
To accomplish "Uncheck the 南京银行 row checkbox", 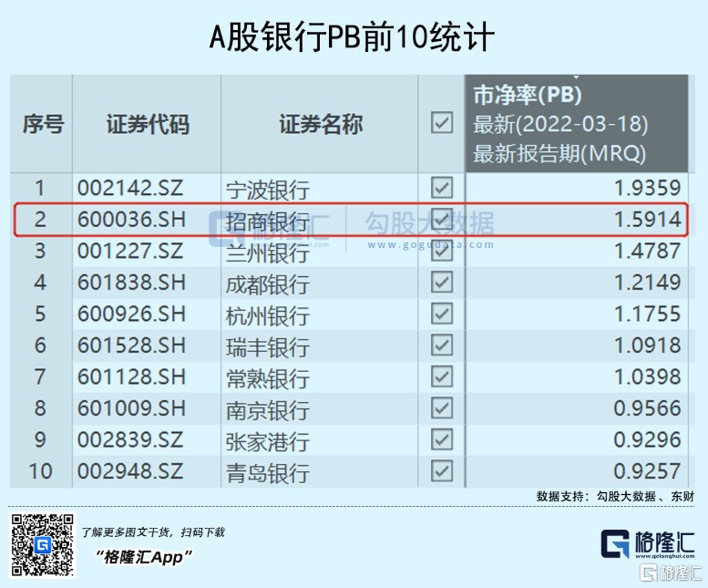I will point(442,407).
